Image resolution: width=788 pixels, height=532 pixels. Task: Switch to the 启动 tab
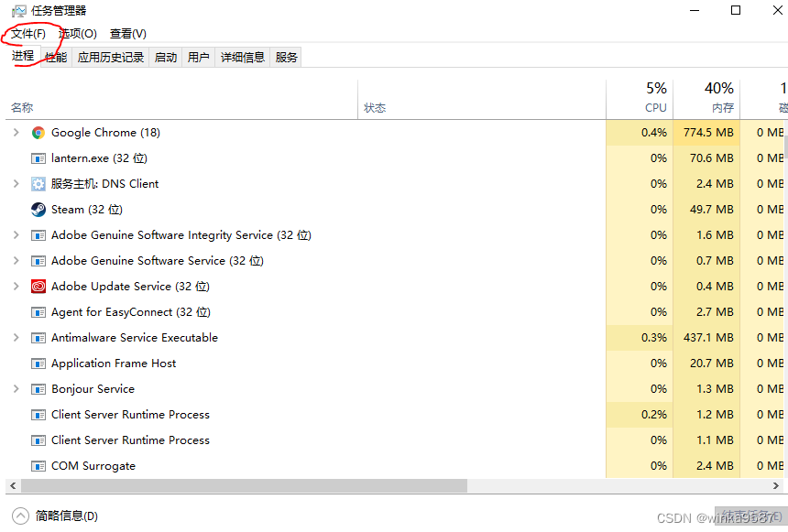tap(165, 58)
